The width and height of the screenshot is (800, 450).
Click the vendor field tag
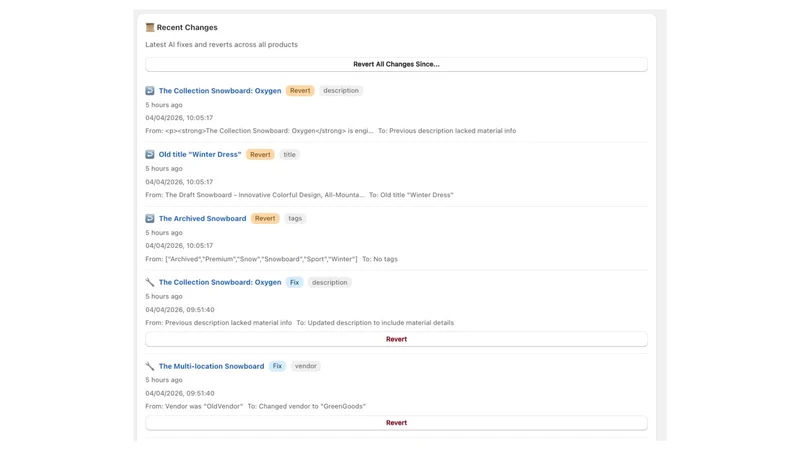306,366
